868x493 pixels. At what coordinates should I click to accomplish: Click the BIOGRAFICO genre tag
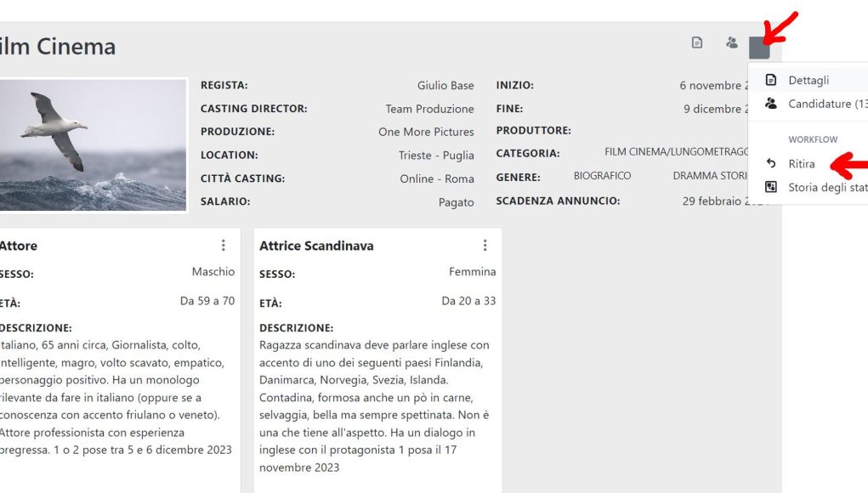pos(602,176)
